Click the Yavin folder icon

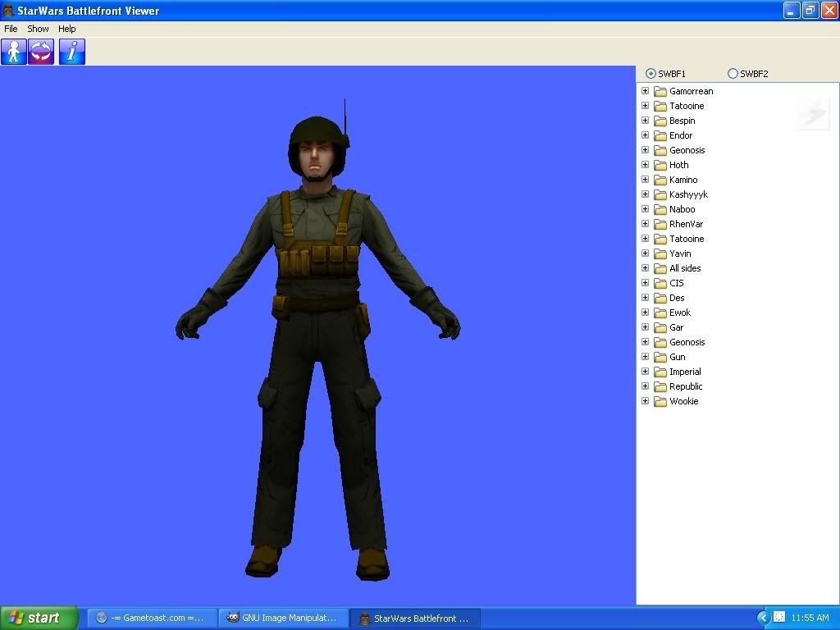[660, 253]
